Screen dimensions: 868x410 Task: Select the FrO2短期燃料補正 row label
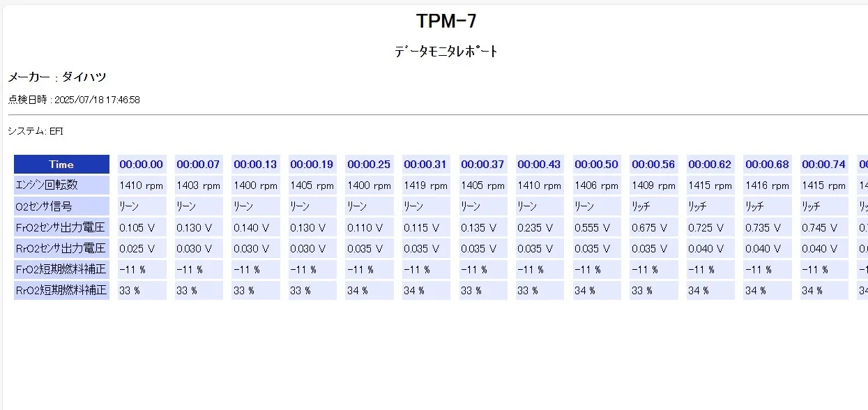click(x=61, y=269)
